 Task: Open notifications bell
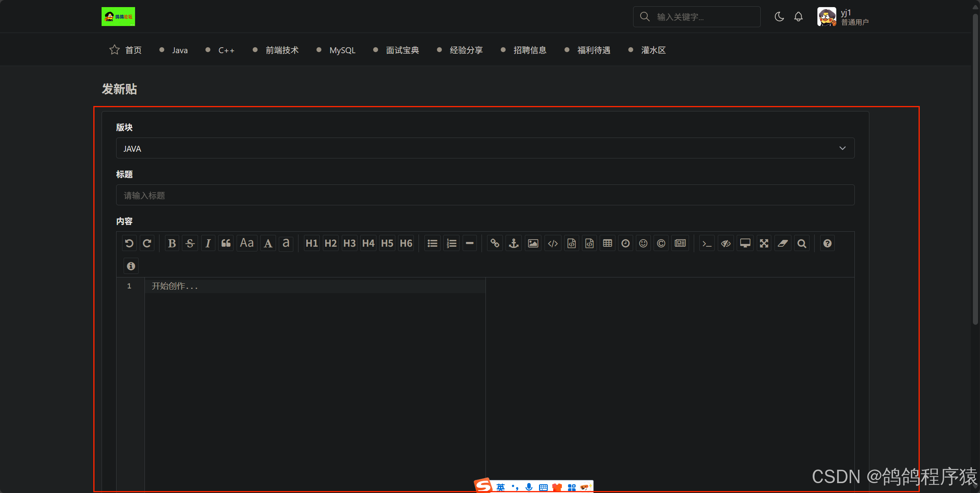pyautogui.click(x=798, y=17)
